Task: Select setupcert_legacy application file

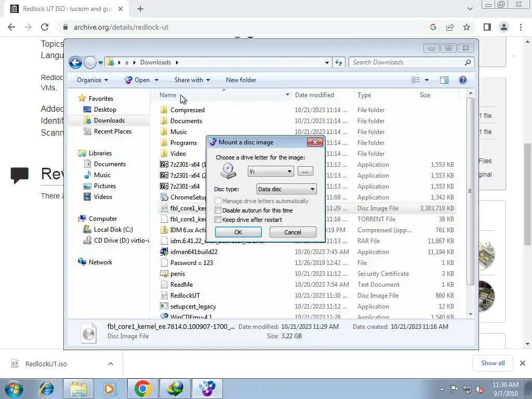Action: (193, 307)
